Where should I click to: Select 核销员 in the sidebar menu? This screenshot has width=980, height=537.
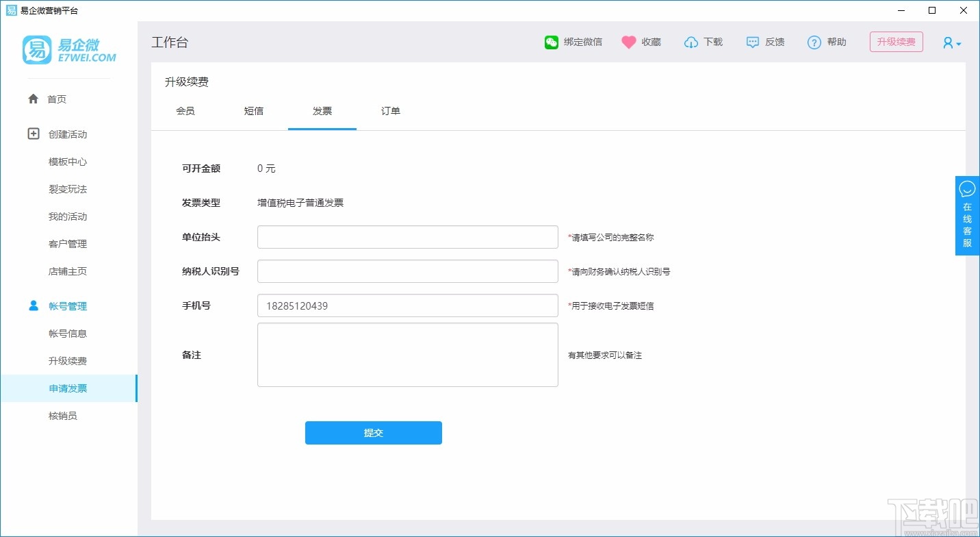coord(63,416)
